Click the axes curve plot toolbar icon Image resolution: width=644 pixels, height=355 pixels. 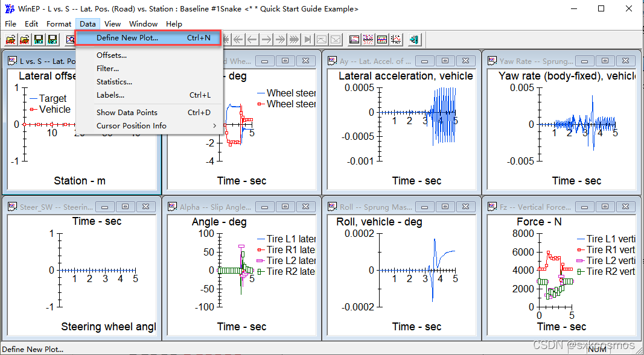click(x=396, y=40)
